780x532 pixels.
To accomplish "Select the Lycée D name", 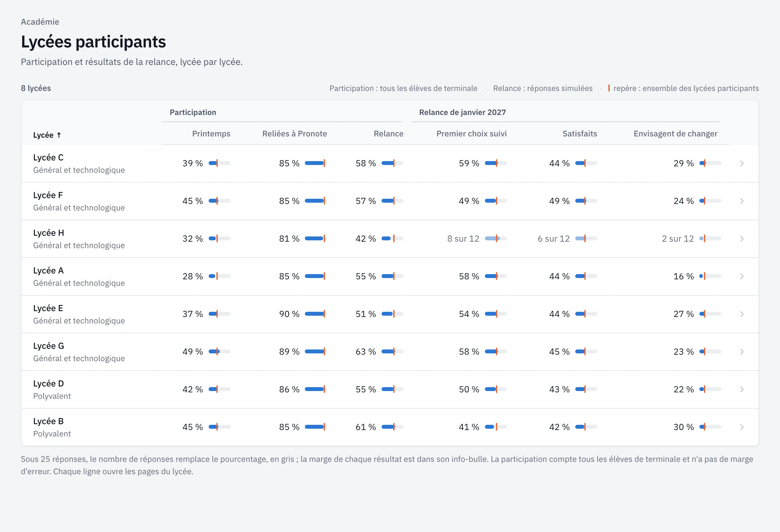I will pos(48,383).
